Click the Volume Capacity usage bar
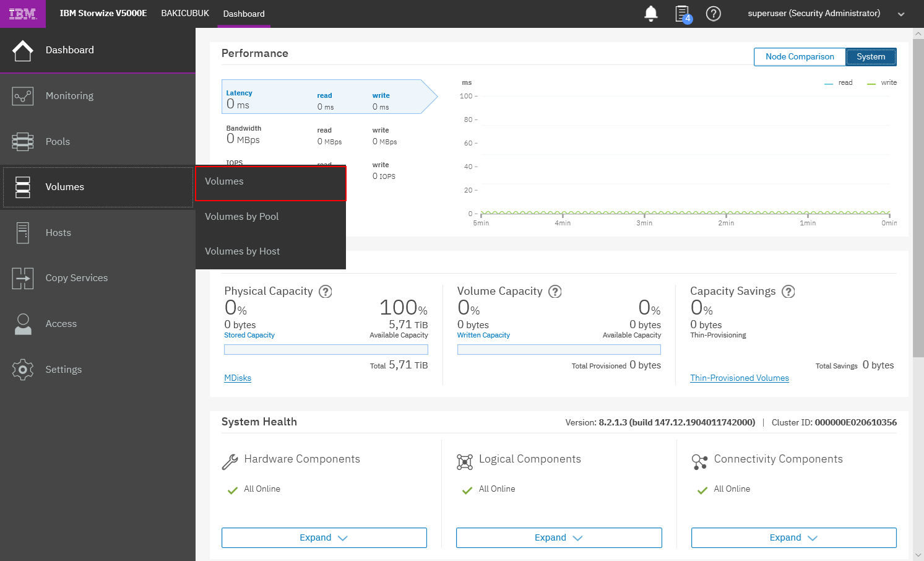This screenshot has width=924, height=561. pyautogui.click(x=559, y=350)
